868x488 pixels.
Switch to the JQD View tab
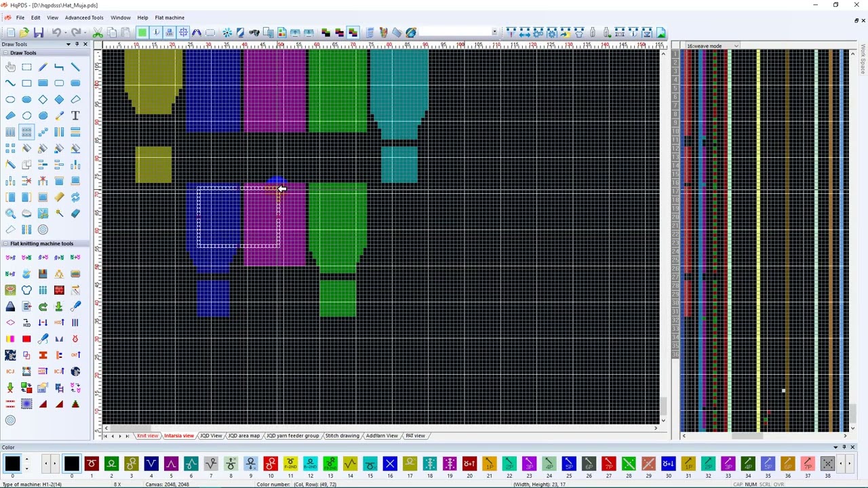tap(211, 436)
